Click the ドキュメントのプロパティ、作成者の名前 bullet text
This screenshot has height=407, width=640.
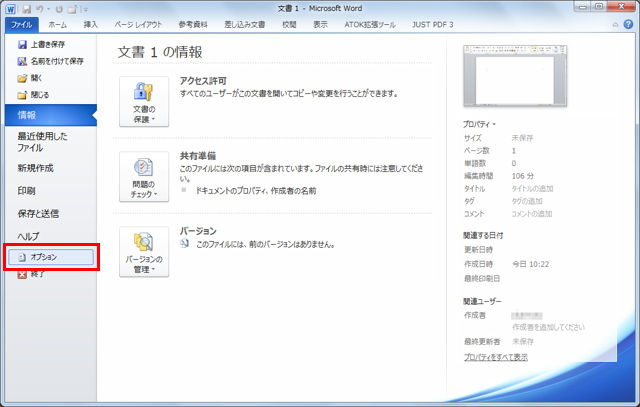(256, 191)
